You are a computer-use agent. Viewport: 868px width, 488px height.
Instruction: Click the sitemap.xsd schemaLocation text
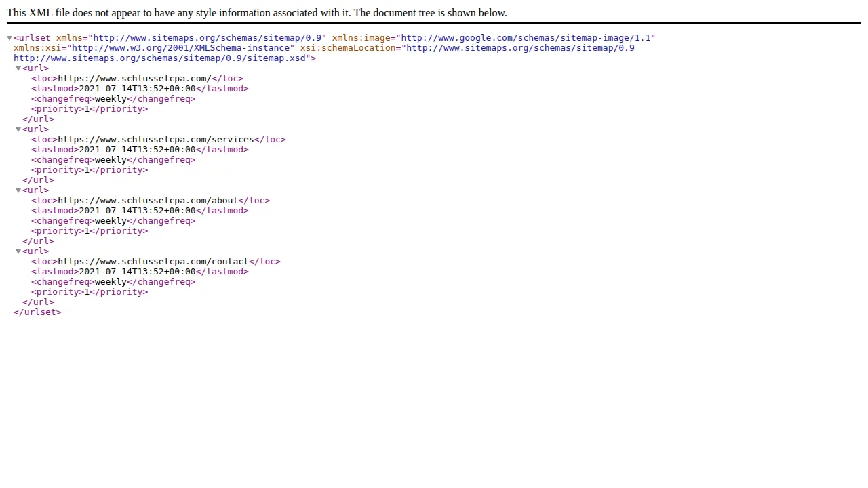point(160,58)
